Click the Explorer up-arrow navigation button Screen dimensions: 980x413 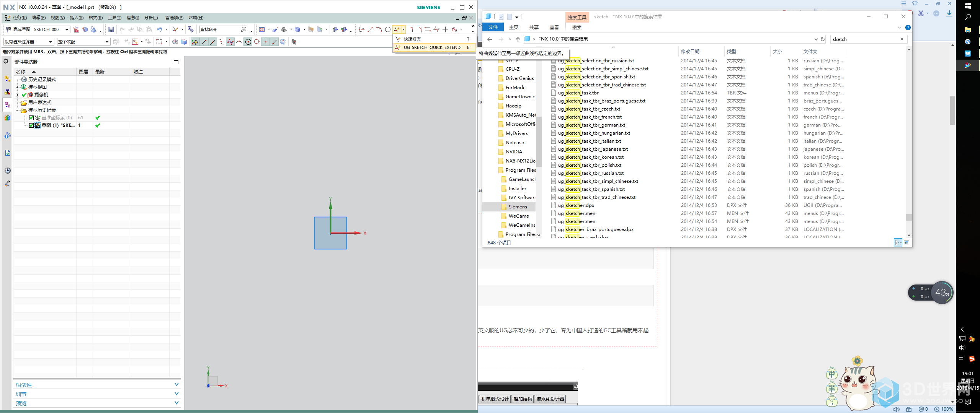tap(518, 39)
